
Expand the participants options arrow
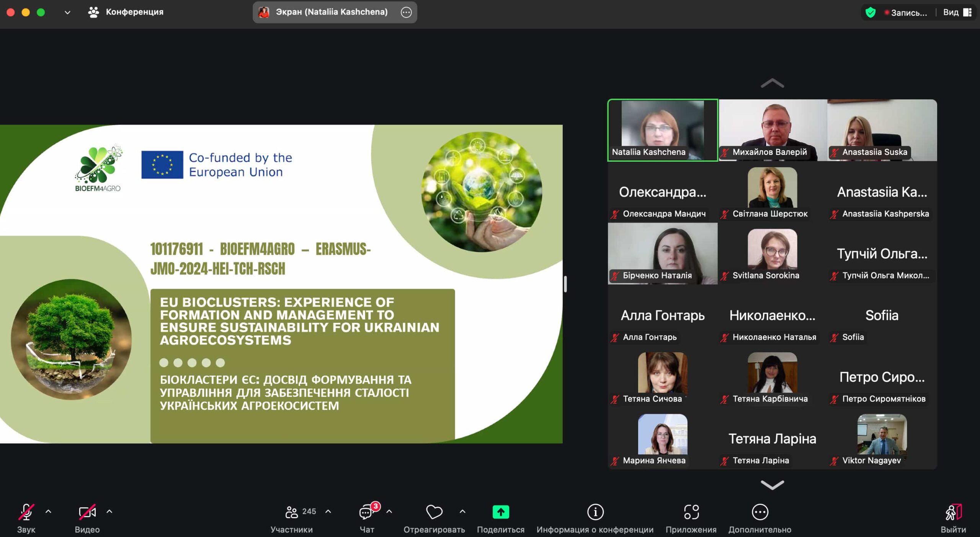click(x=328, y=511)
